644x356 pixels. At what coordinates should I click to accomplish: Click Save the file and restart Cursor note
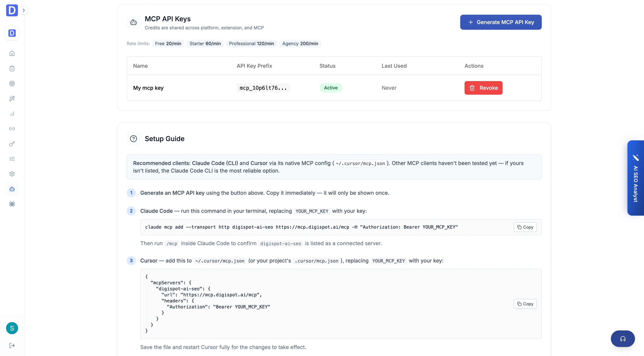[223, 347]
